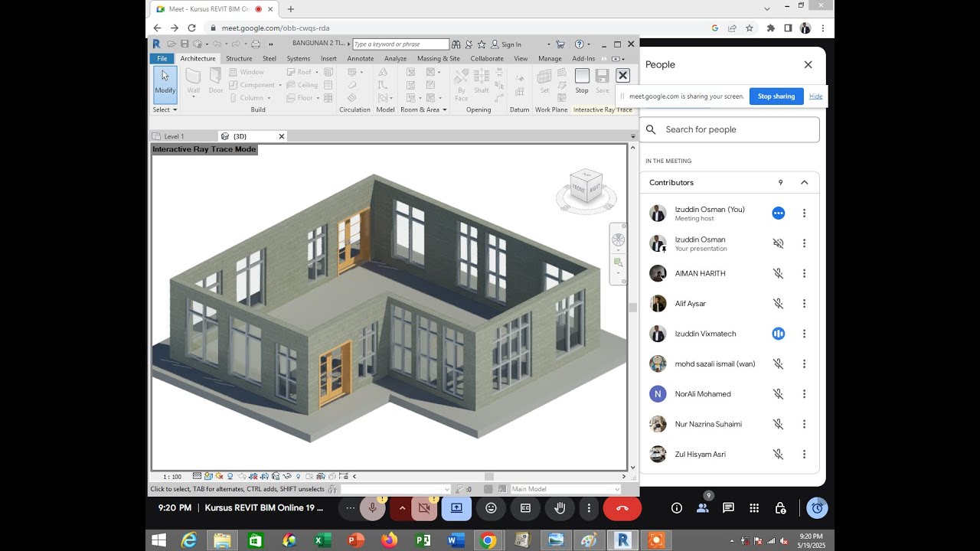Screen dimensions: 980x551
Task: Switch to the Massing & Site tab
Action: pos(439,58)
